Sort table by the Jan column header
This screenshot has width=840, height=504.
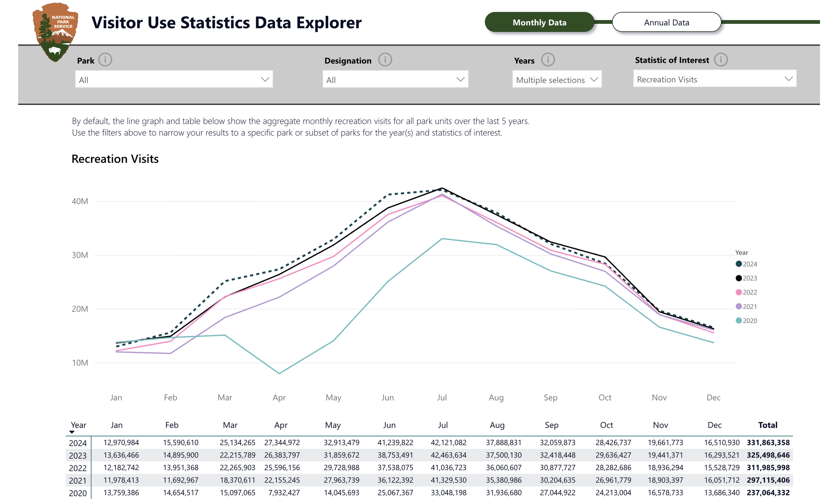(117, 425)
